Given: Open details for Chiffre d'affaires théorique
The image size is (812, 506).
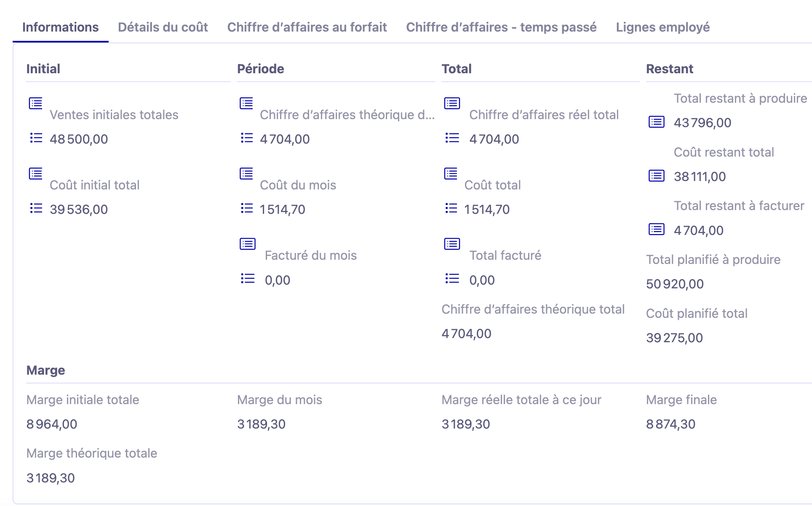Looking at the screenshot, I should tap(246, 103).
